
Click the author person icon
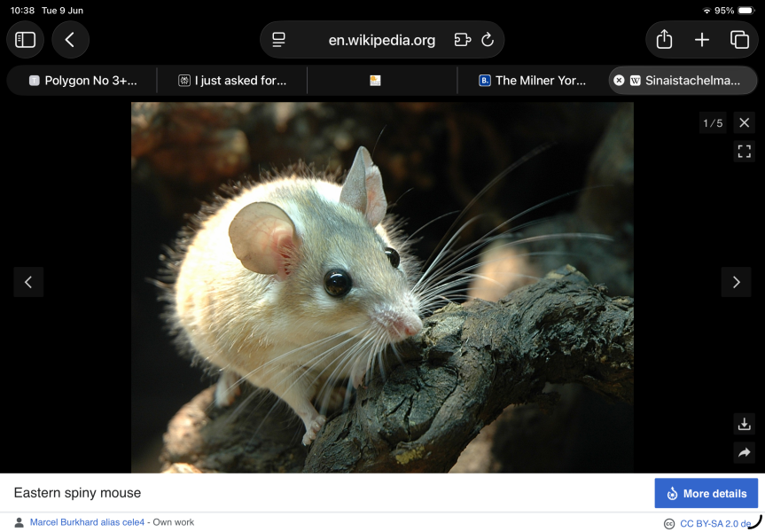[19, 523]
